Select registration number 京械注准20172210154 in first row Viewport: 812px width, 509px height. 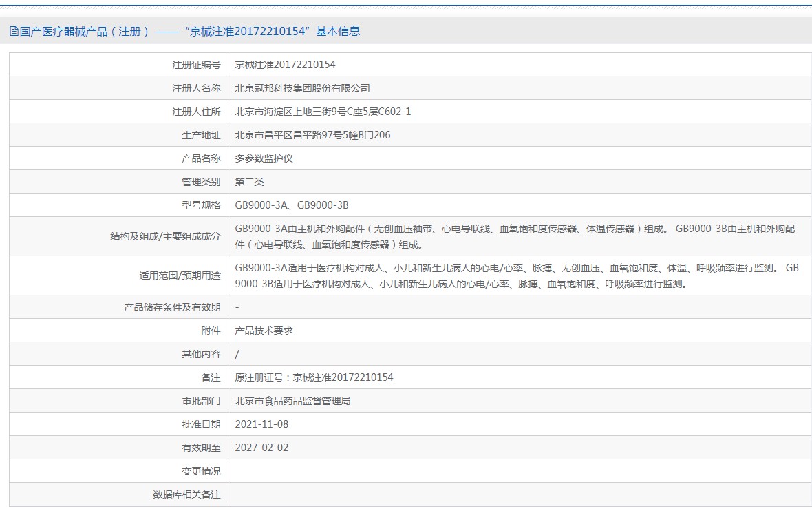coord(285,65)
